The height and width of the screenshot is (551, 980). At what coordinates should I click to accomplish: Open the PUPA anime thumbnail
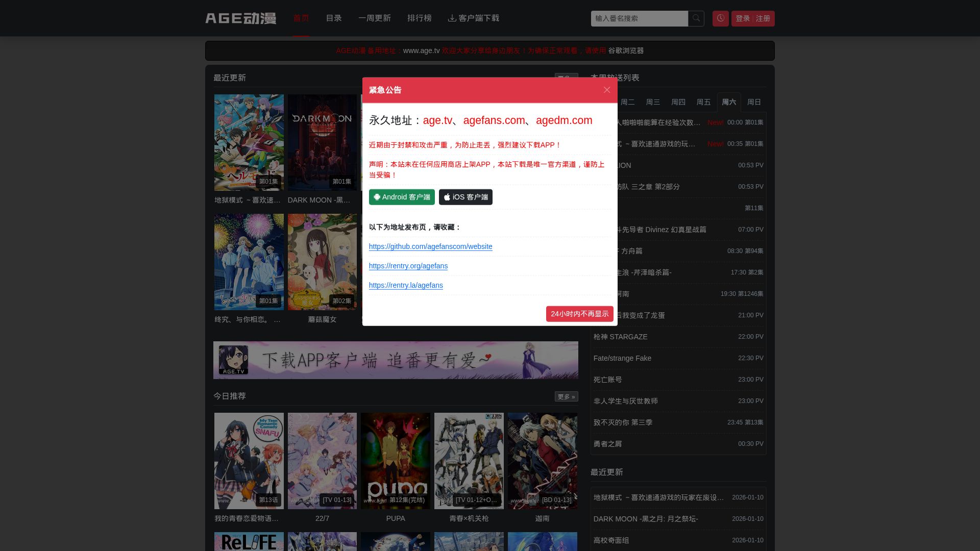coord(395,461)
